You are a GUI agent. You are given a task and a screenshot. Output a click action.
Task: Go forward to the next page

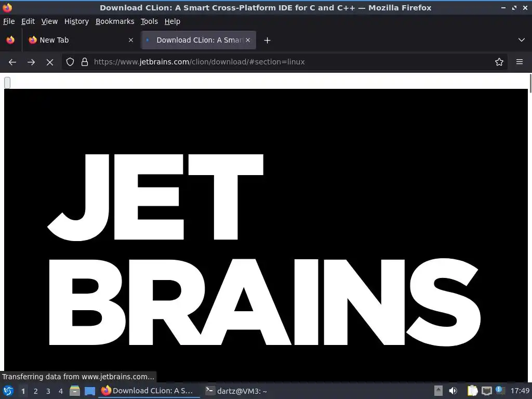(31, 62)
